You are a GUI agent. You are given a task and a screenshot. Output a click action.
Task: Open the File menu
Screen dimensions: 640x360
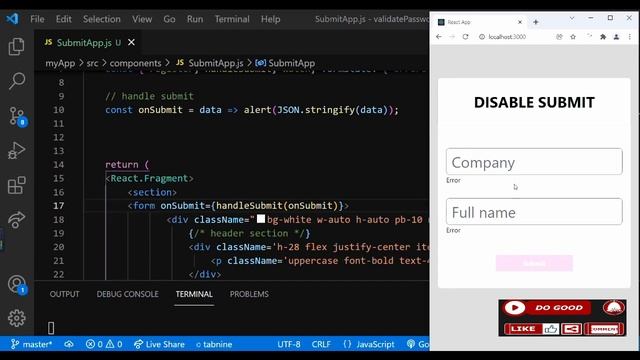37,19
